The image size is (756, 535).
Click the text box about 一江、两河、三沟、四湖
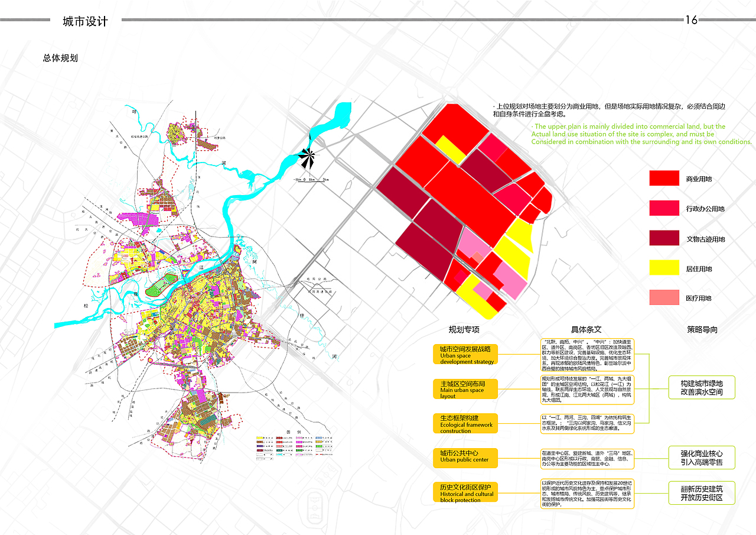587,423
